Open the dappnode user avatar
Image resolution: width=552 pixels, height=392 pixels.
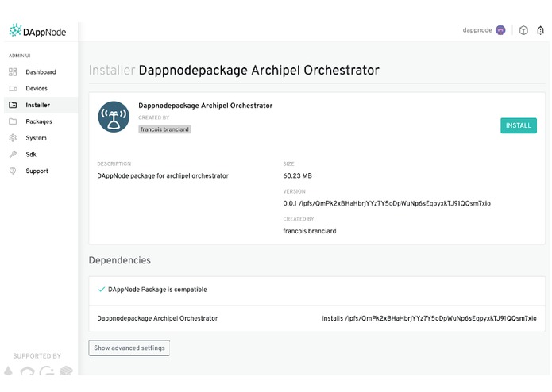[x=500, y=30]
